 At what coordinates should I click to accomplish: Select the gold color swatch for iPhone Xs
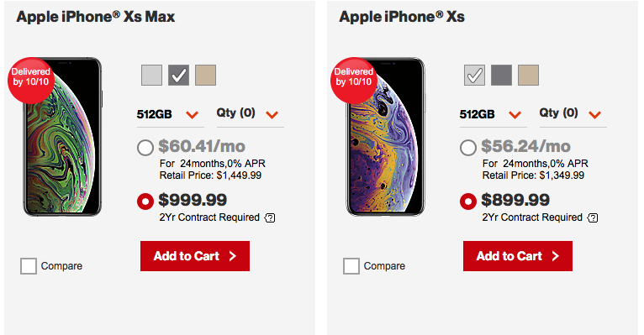[x=528, y=75]
